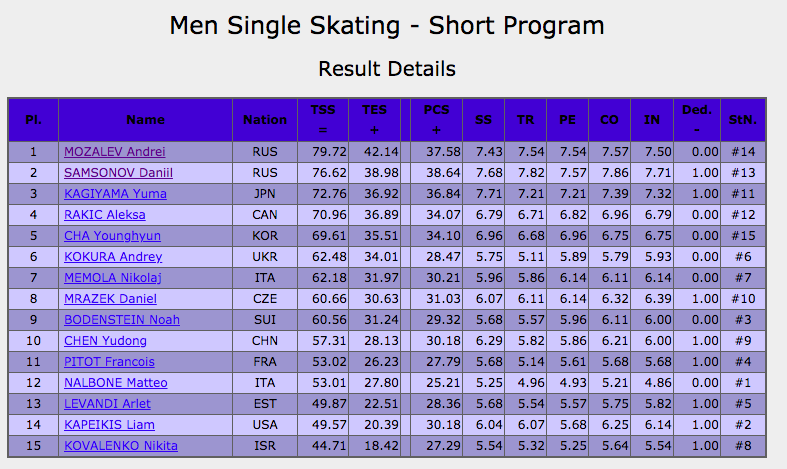Screen dimensions: 787x469
Task: Open RAKIC Aleksa profile link
Action: pos(105,215)
